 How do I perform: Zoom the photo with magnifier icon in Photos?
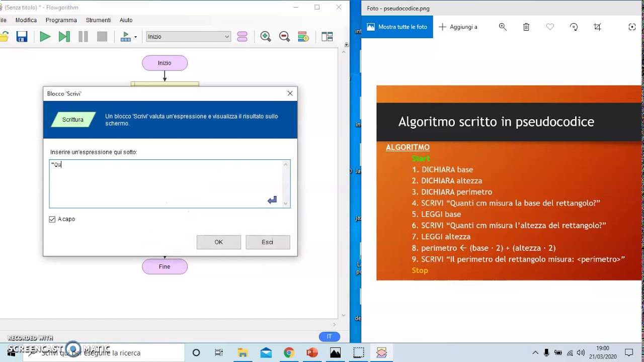click(x=503, y=27)
